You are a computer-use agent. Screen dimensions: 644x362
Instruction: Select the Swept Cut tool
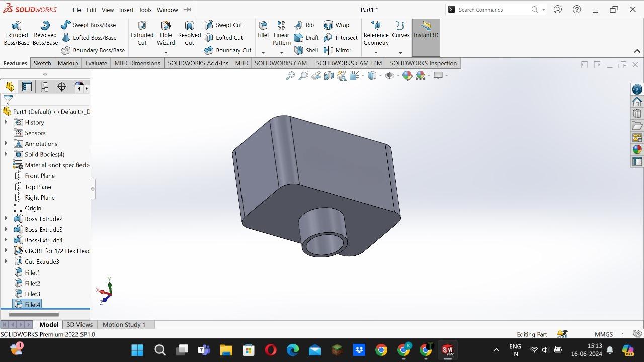pos(223,25)
